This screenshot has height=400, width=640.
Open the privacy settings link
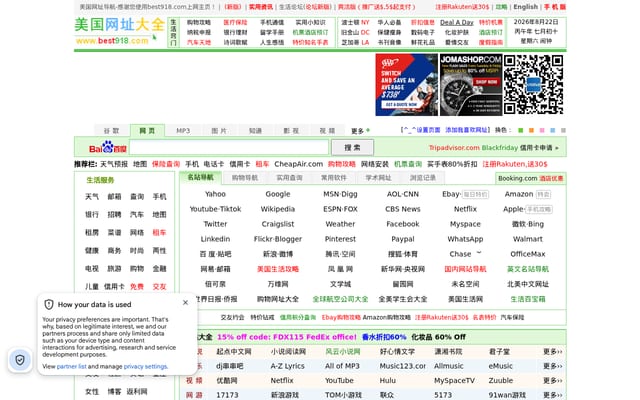pos(145,367)
